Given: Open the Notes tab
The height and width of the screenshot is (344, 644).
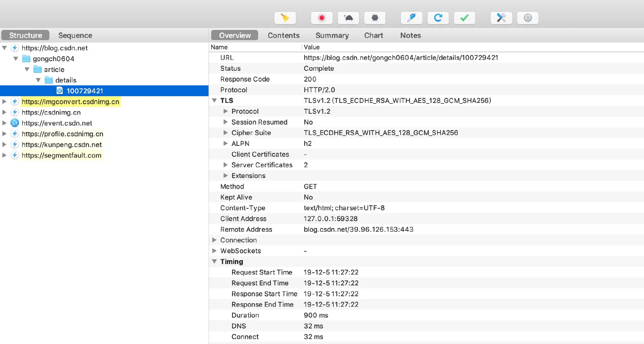Looking at the screenshot, I should tap(411, 35).
